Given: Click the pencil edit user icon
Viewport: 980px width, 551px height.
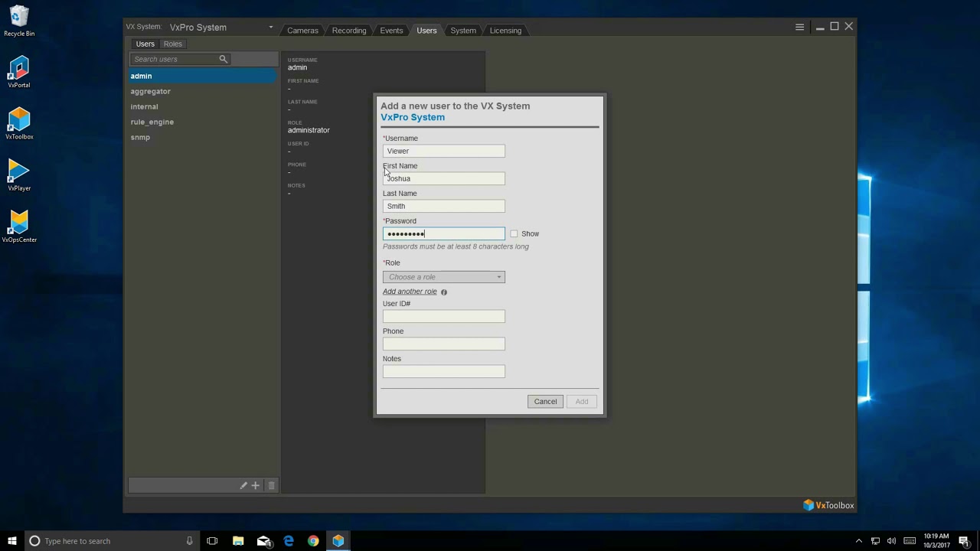Looking at the screenshot, I should click(243, 485).
